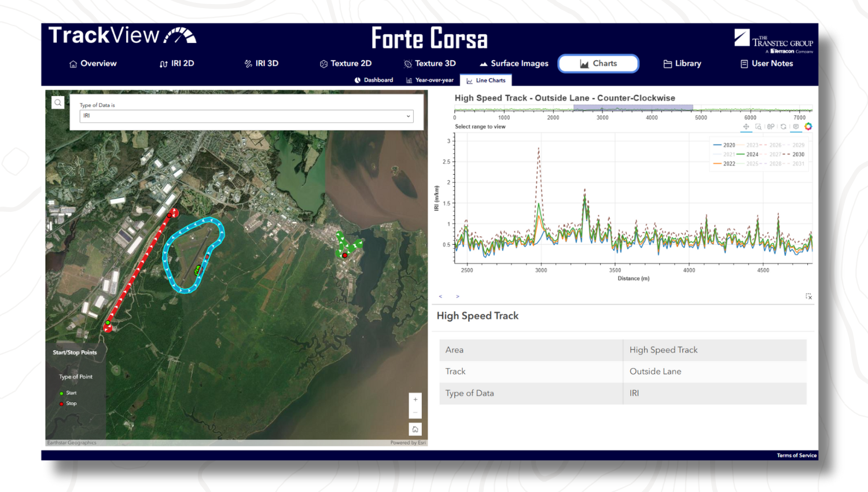
Task: Toggle the chart Hover tooltip tool
Action: 796,126
